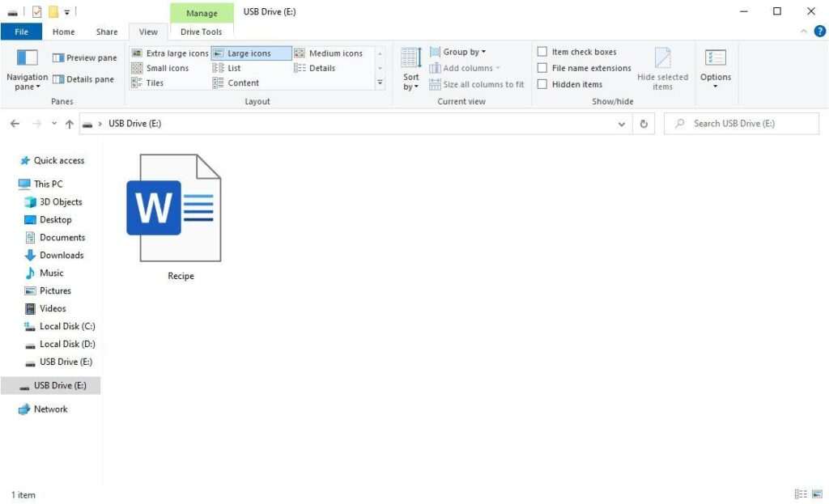This screenshot has width=829, height=504.
Task: Open the Pictures folder
Action: 48,291
